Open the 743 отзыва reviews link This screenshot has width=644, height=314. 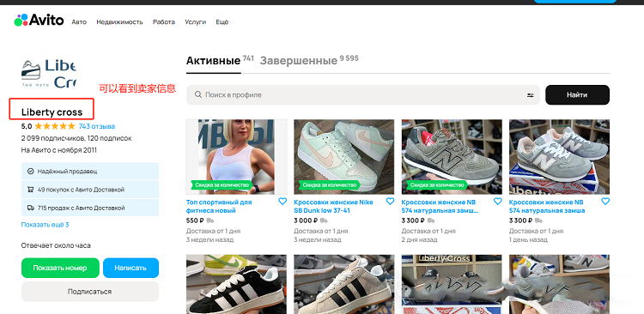97,126
